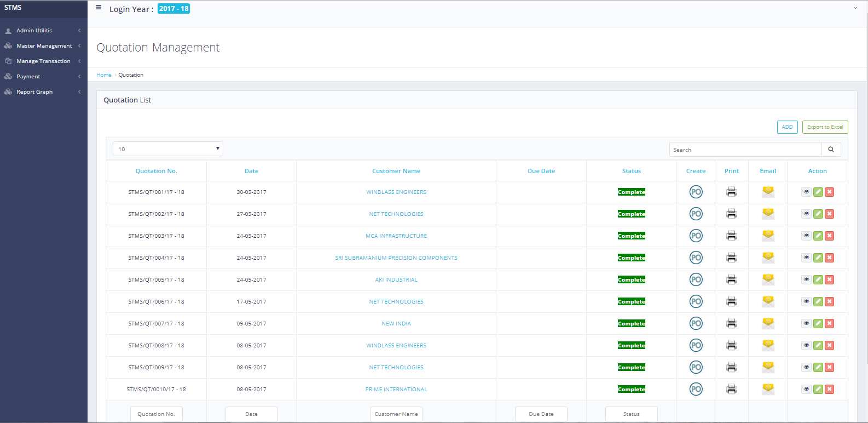Open the Manage Transaction sidebar menu

pos(43,61)
